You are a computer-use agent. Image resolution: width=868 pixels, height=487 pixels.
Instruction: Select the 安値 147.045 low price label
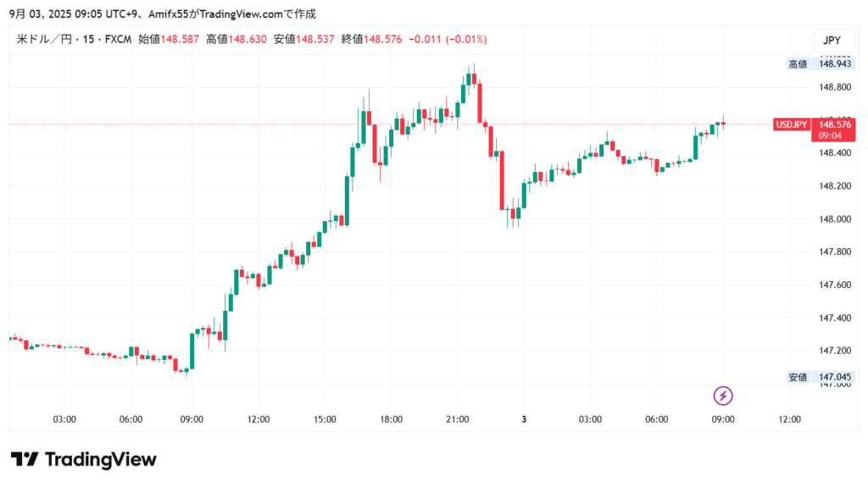click(x=821, y=377)
